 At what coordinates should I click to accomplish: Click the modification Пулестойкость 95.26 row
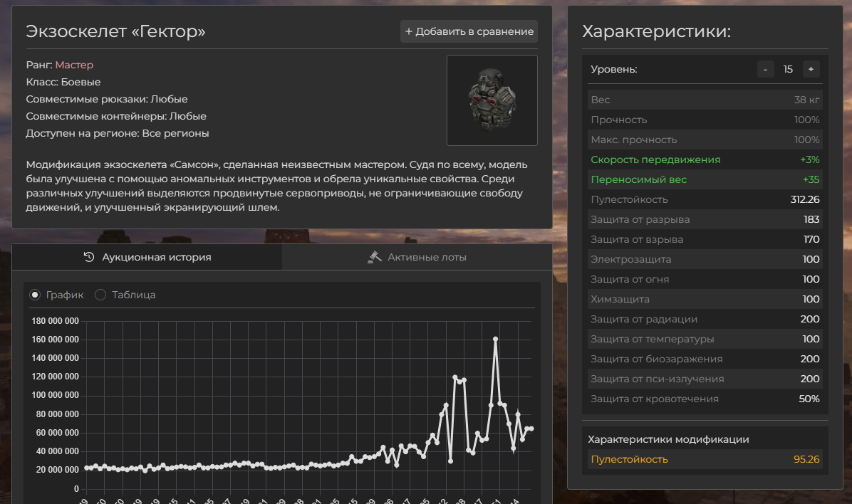point(705,459)
